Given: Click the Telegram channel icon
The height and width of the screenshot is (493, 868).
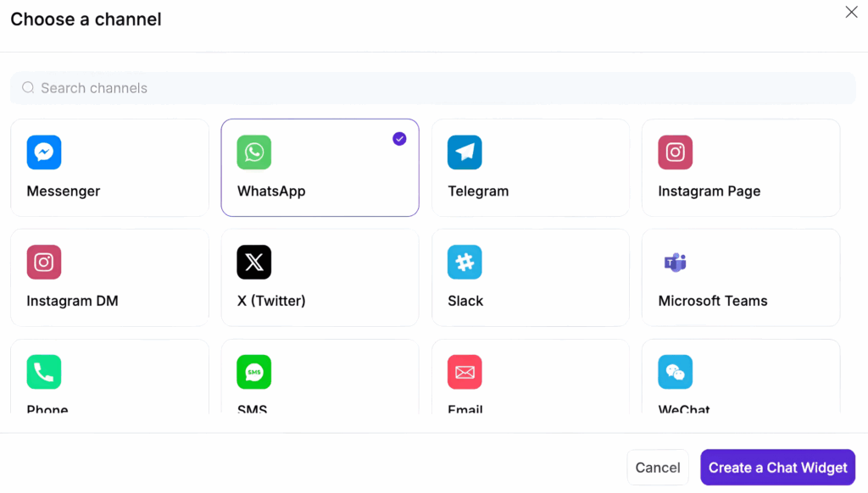Looking at the screenshot, I should [x=465, y=152].
